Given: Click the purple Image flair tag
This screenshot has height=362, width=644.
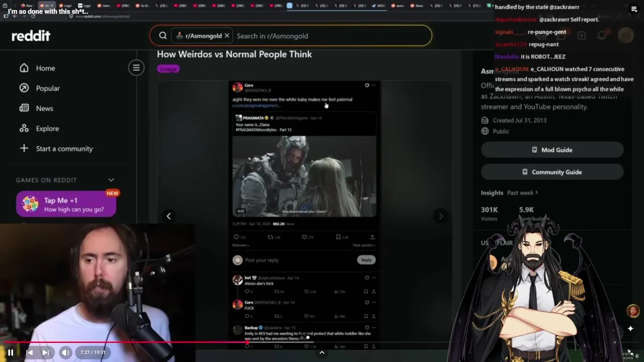Looking at the screenshot, I should 168,69.
